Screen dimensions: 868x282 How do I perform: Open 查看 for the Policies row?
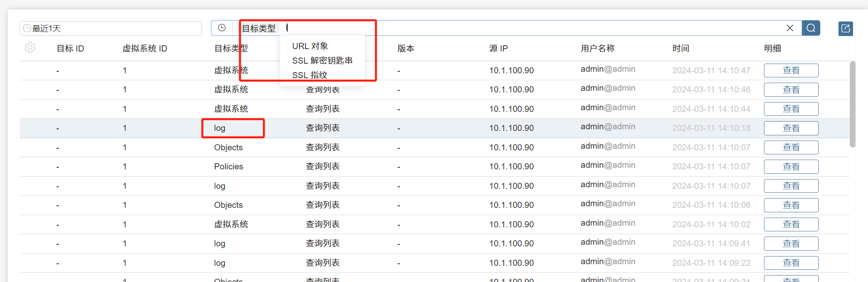(791, 167)
